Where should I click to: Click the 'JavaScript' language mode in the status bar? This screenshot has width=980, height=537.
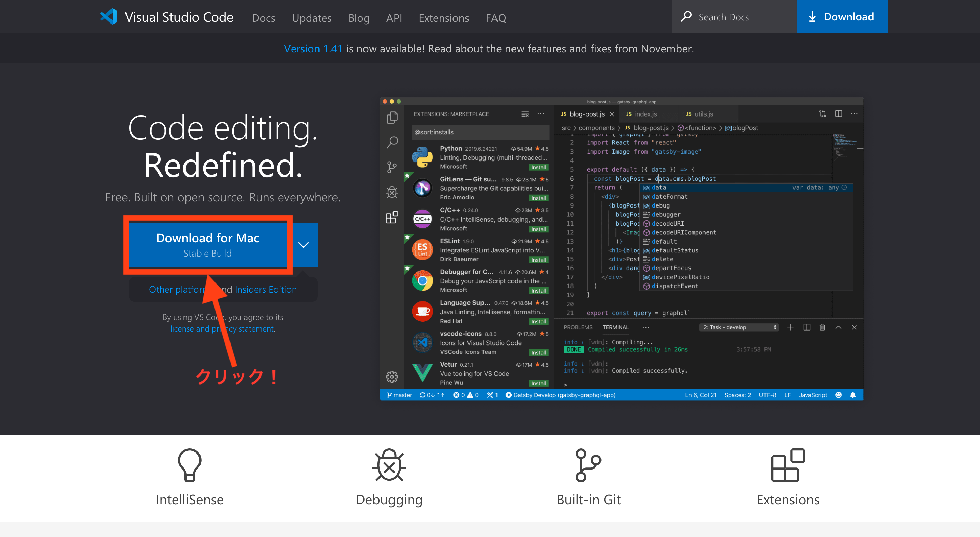813,395
